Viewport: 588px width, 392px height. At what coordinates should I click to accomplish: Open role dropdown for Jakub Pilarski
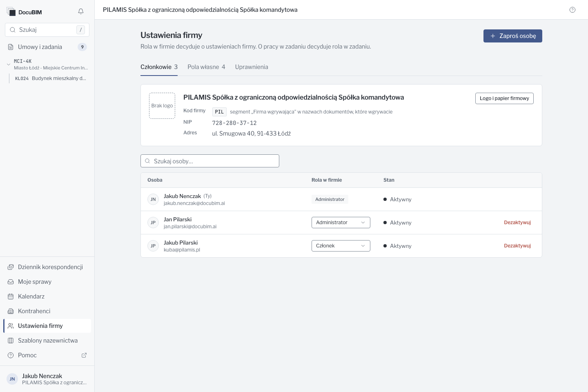coord(341,246)
